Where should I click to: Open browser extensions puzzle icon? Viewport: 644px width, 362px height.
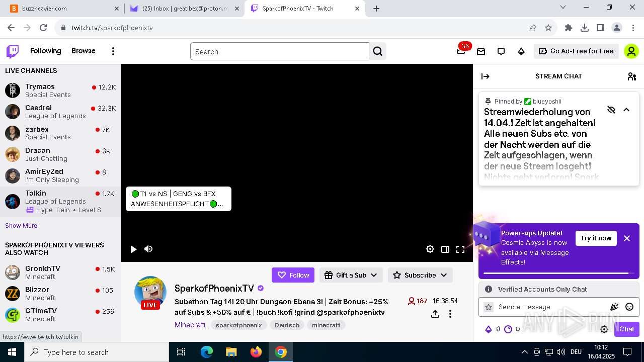click(x=569, y=28)
